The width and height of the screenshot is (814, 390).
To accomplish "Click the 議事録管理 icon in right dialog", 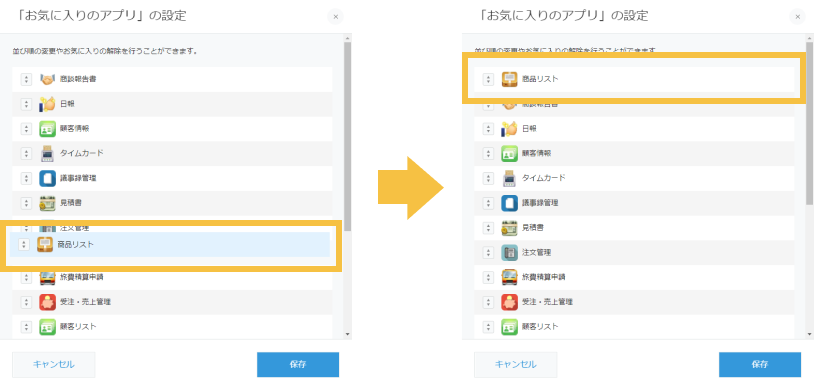I will click(509, 203).
